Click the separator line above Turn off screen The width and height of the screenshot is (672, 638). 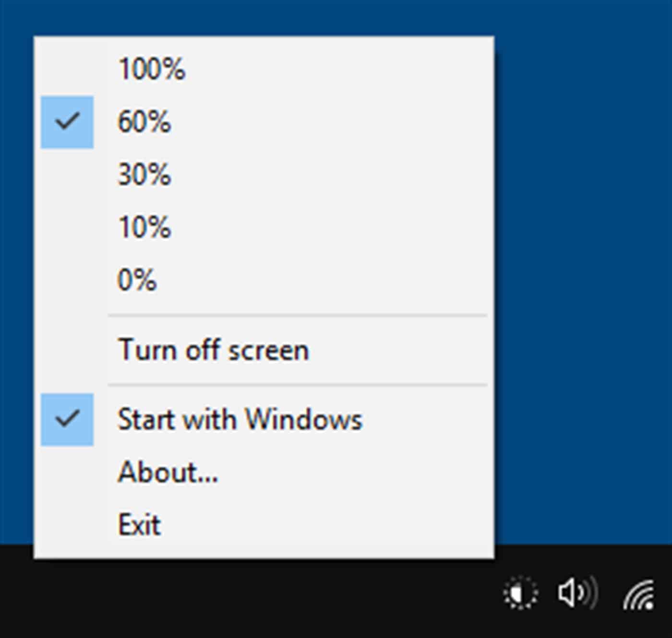[x=298, y=316]
